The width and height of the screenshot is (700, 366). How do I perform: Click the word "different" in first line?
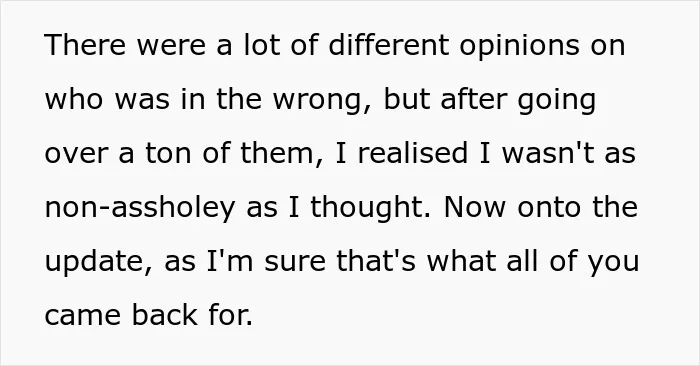(389, 45)
